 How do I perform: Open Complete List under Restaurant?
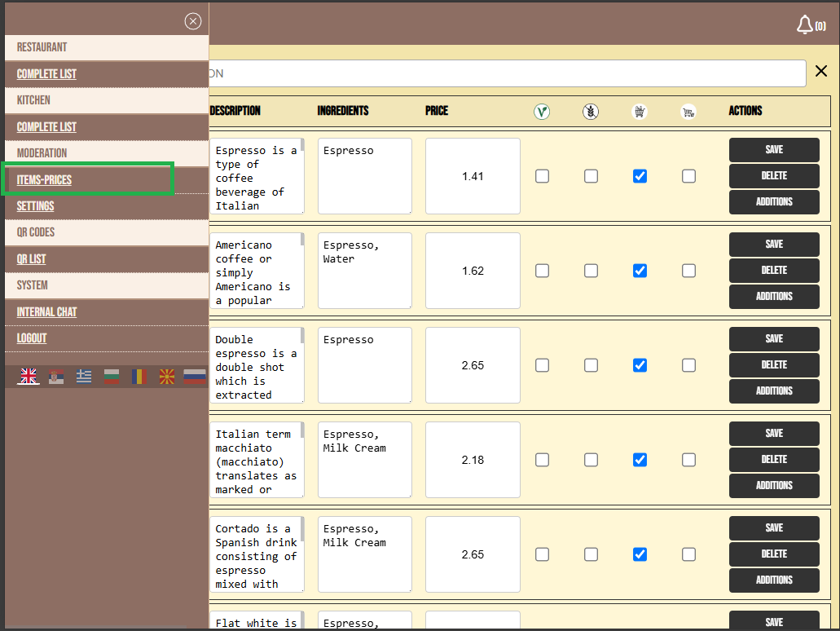(x=46, y=74)
